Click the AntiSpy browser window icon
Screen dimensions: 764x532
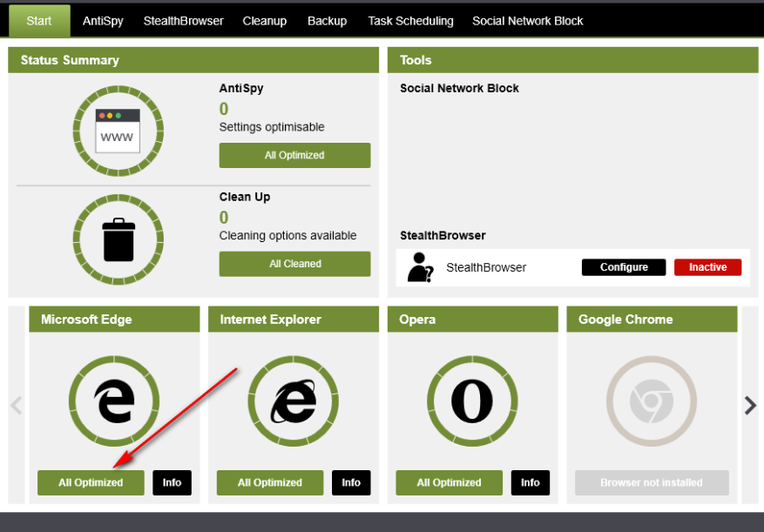click(x=118, y=131)
